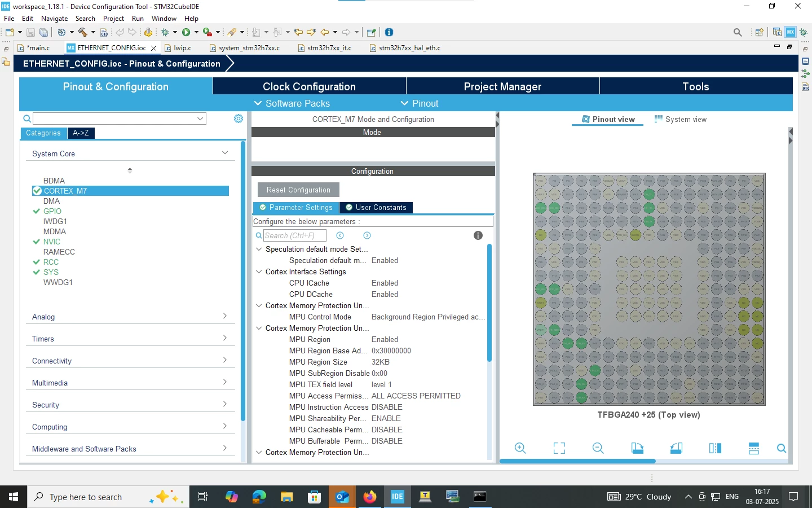Switch to the Device Configuration Tool MX perspective
The width and height of the screenshot is (812, 508).
click(791, 32)
